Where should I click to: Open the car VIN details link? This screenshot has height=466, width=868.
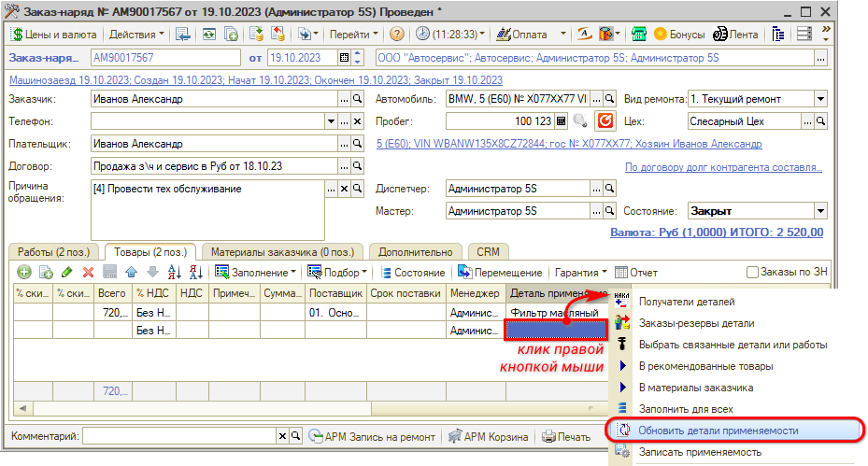pos(569,144)
